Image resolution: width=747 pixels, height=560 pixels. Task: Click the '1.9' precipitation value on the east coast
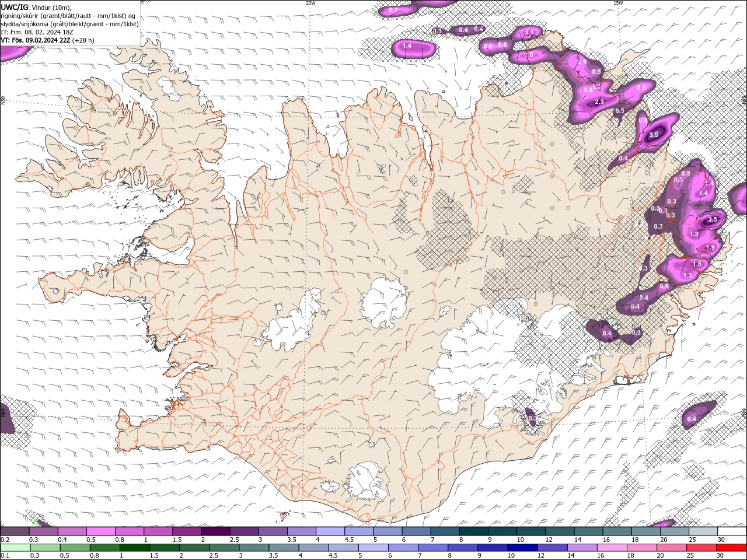[710, 248]
